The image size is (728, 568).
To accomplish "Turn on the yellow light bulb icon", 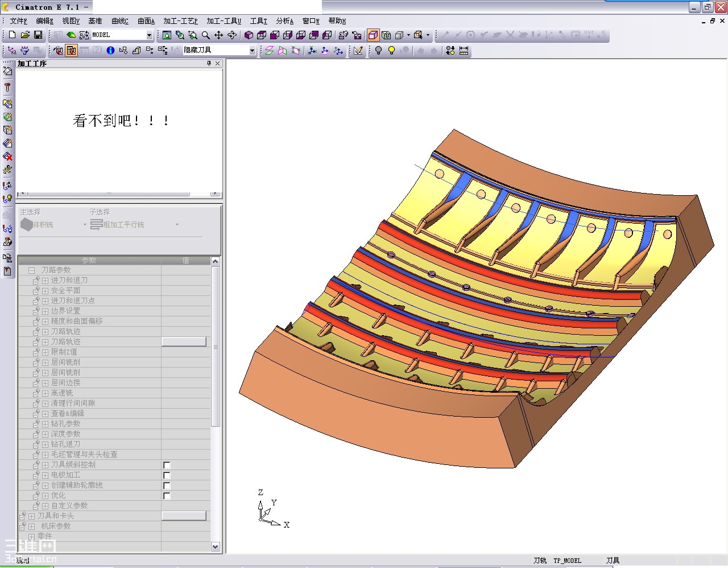I will [391, 51].
